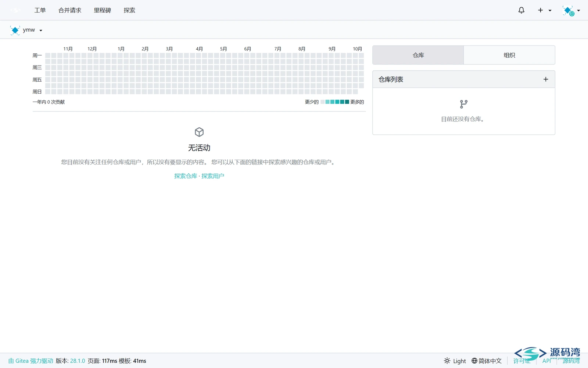Viewport: 588px width, 368px height.
Task: Click the version 28.1.0 link
Action: pyautogui.click(x=78, y=361)
